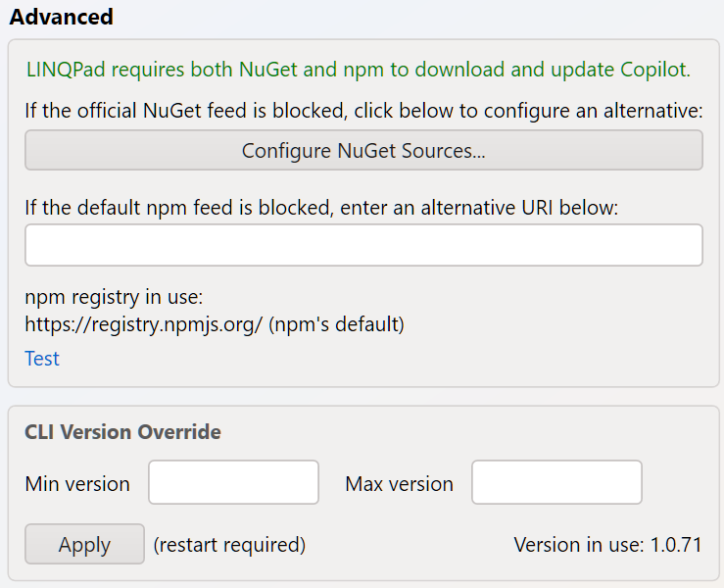Focus the Min version input field

233,482
